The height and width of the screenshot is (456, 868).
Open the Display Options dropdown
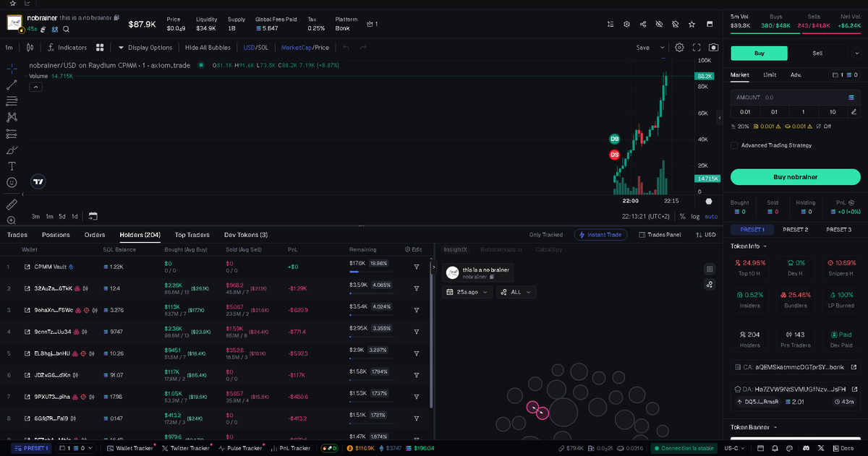(x=145, y=48)
